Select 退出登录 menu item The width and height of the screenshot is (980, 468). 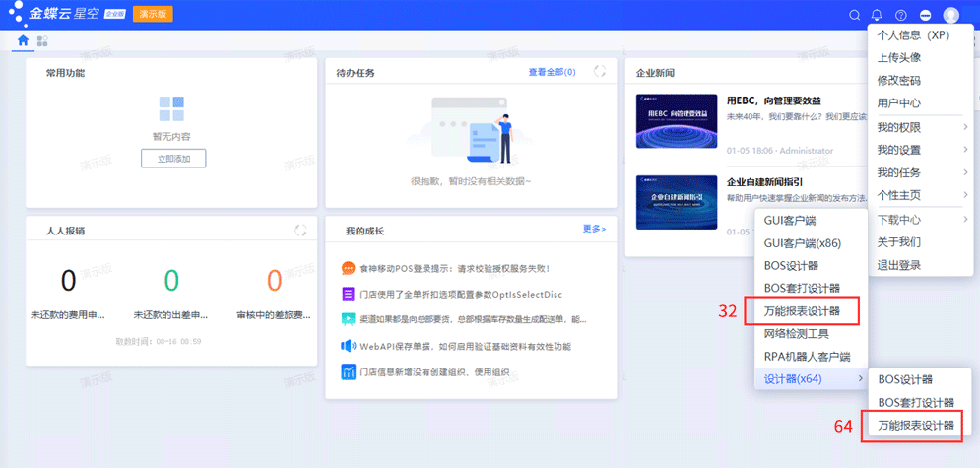click(x=921, y=266)
